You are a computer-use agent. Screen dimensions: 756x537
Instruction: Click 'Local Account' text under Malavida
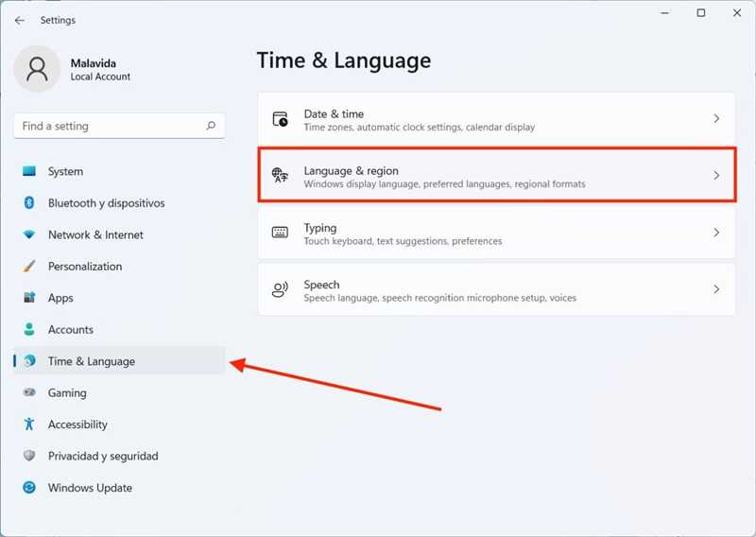point(100,77)
